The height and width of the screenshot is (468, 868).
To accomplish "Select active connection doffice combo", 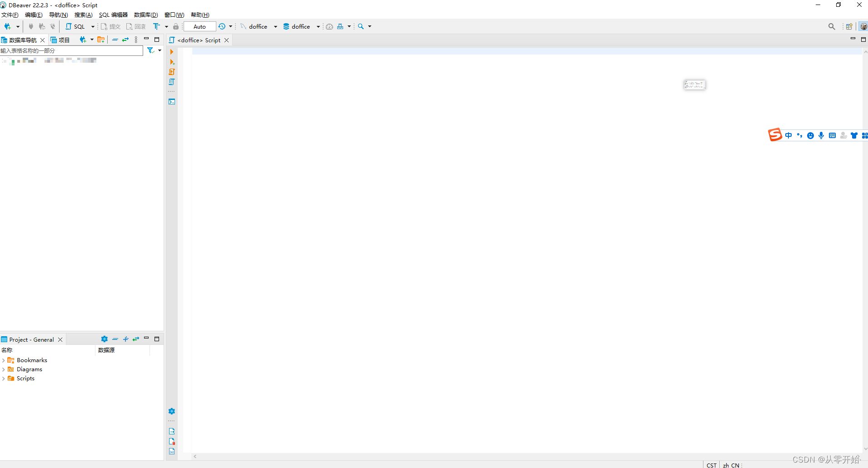I will tap(259, 26).
